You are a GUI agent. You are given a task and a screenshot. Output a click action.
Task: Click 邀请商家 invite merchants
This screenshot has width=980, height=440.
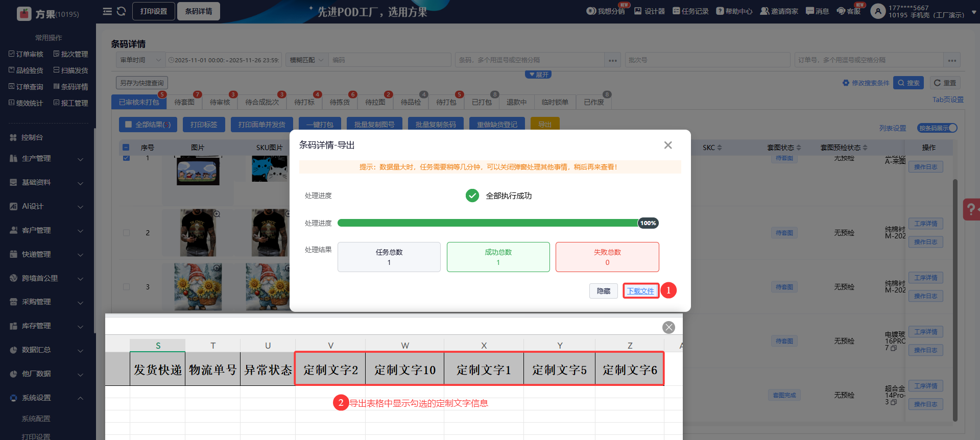tap(779, 11)
